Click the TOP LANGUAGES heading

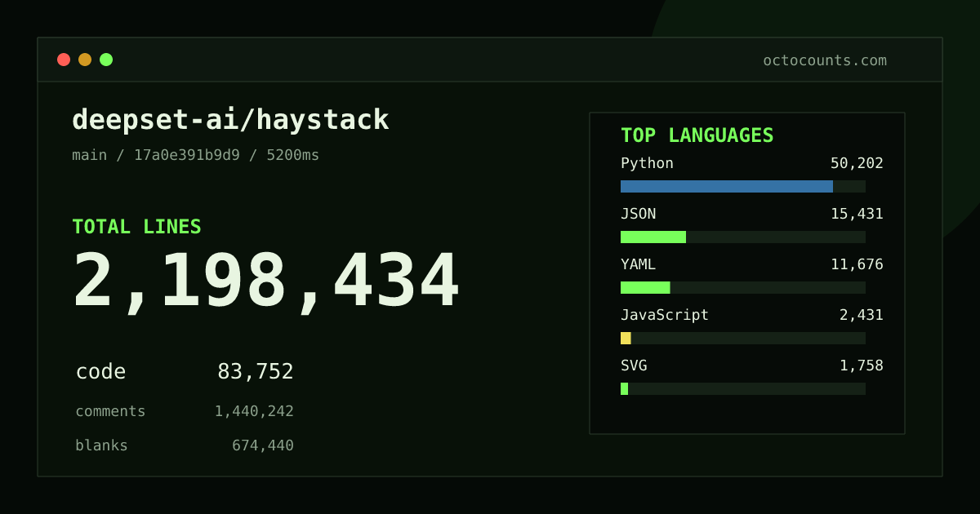pyautogui.click(x=697, y=135)
